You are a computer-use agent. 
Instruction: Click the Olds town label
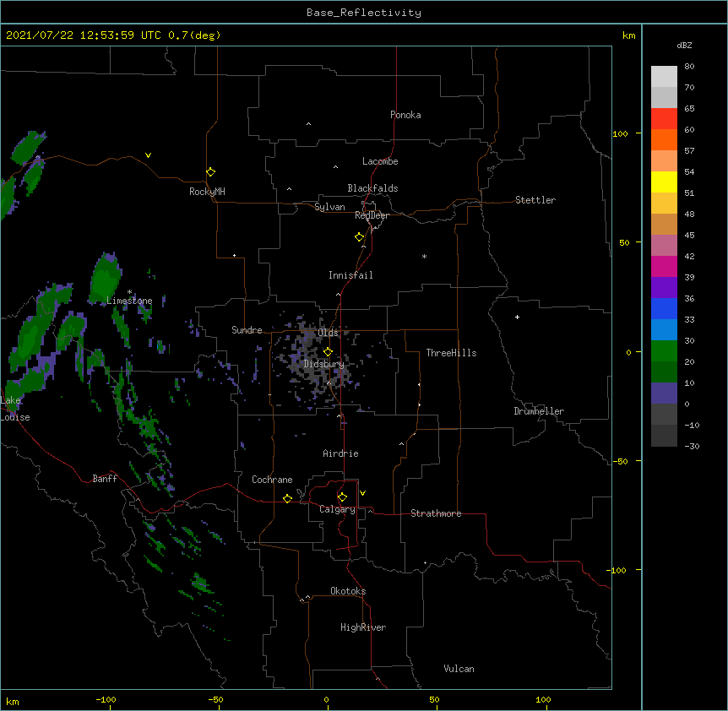point(328,333)
